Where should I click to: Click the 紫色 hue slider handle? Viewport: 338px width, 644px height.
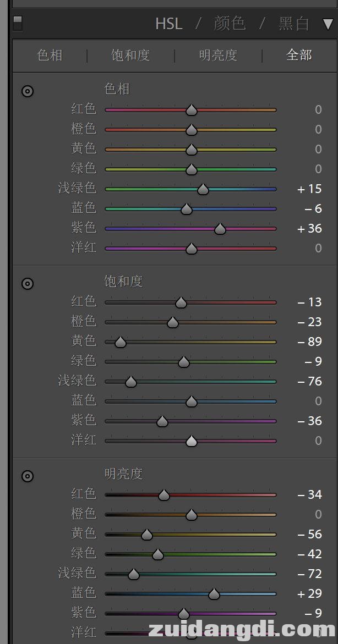(x=220, y=228)
